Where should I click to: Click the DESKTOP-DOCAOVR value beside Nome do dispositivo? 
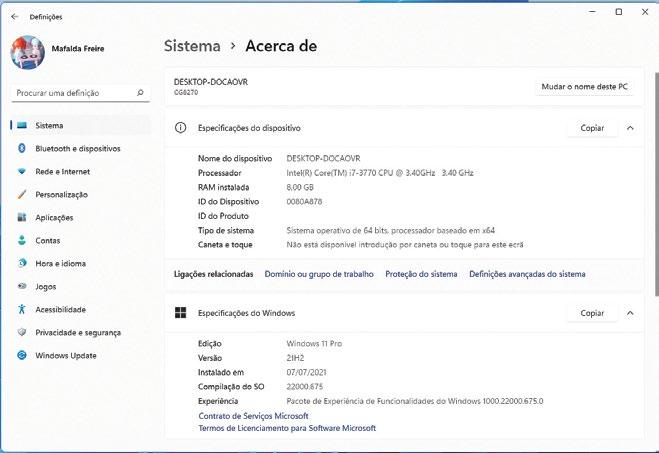323,158
